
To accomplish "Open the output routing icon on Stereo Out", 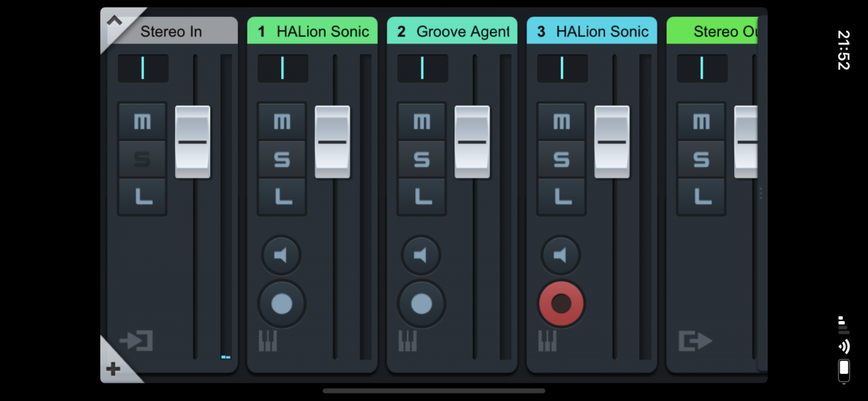I will tap(695, 341).
